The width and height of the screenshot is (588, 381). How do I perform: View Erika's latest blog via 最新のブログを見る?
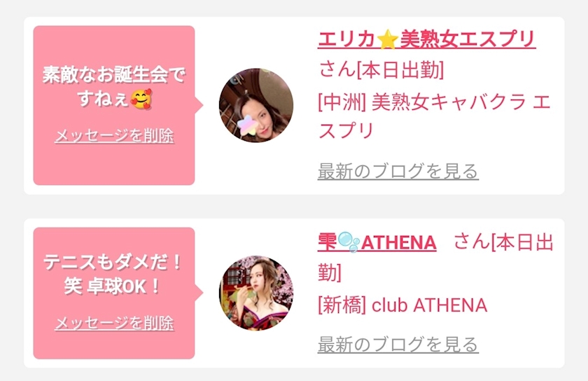tap(398, 172)
